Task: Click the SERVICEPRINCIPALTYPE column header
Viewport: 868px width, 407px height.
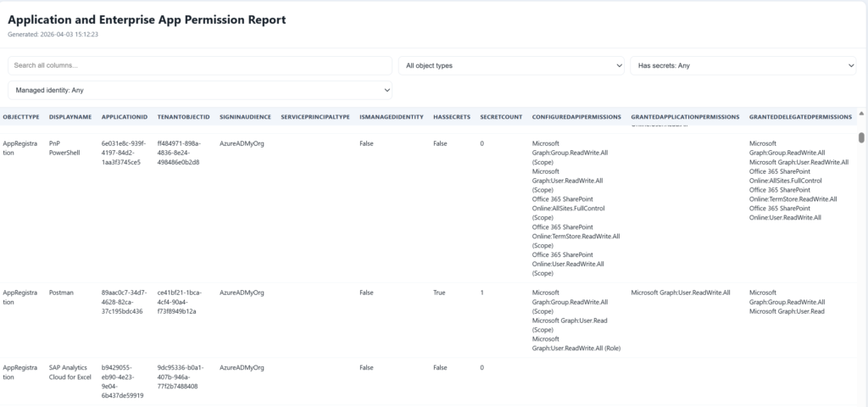Action: point(315,116)
